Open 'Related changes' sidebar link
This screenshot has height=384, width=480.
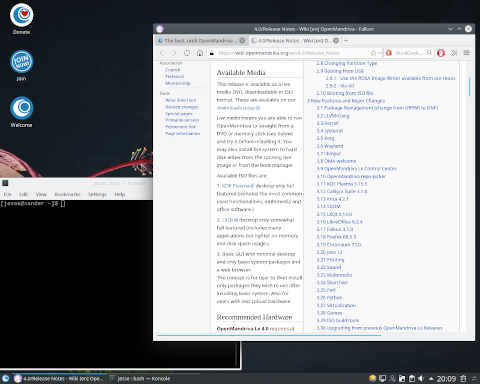(182, 107)
